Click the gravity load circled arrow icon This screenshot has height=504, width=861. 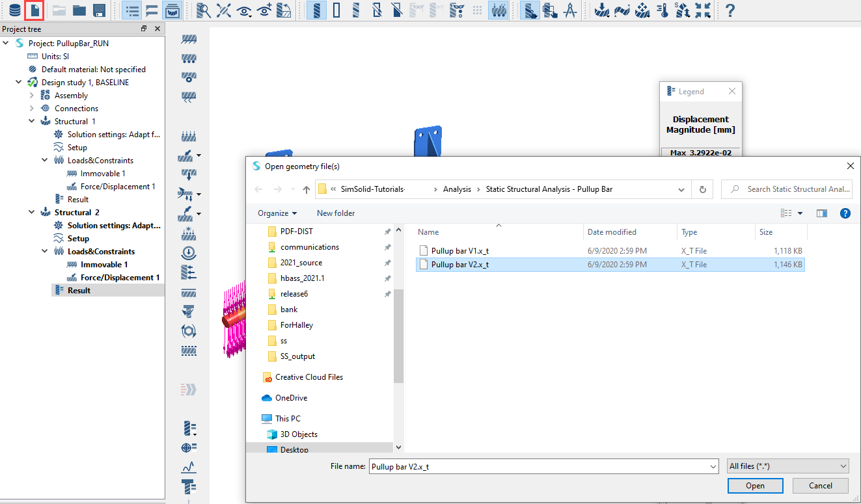click(x=189, y=253)
